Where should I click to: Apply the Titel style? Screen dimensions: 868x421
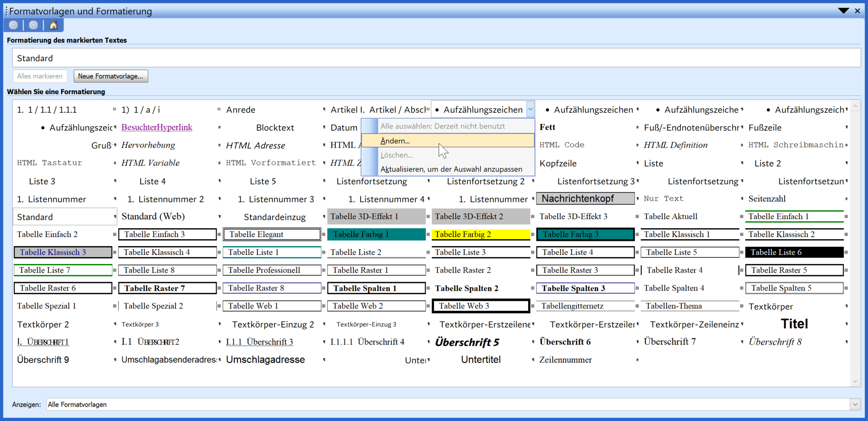click(x=794, y=324)
